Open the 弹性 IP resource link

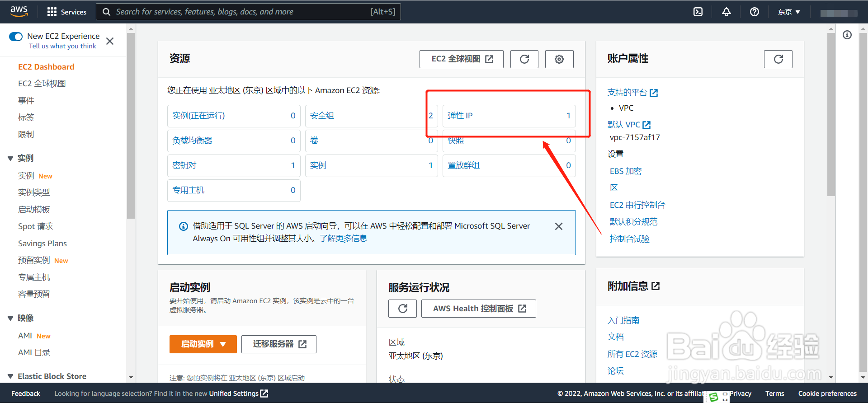(x=460, y=116)
